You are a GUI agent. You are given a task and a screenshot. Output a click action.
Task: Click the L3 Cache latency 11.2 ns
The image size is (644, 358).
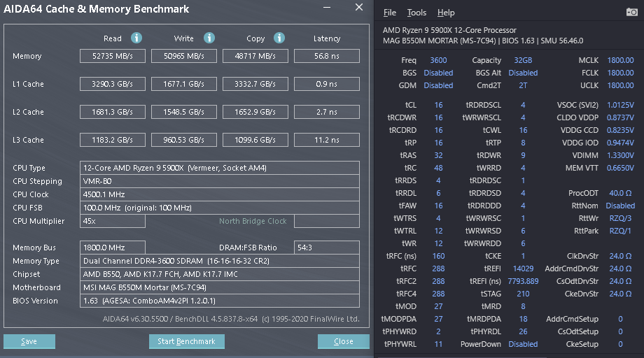click(x=326, y=140)
